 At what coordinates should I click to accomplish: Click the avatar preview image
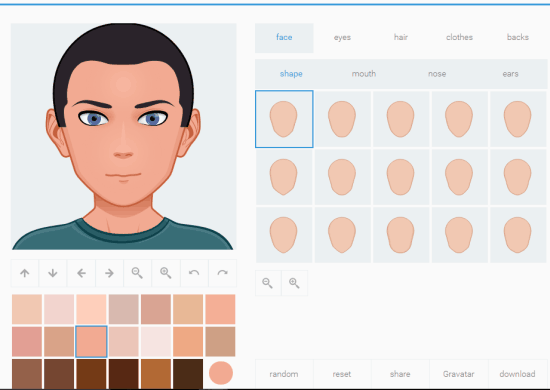(123, 136)
